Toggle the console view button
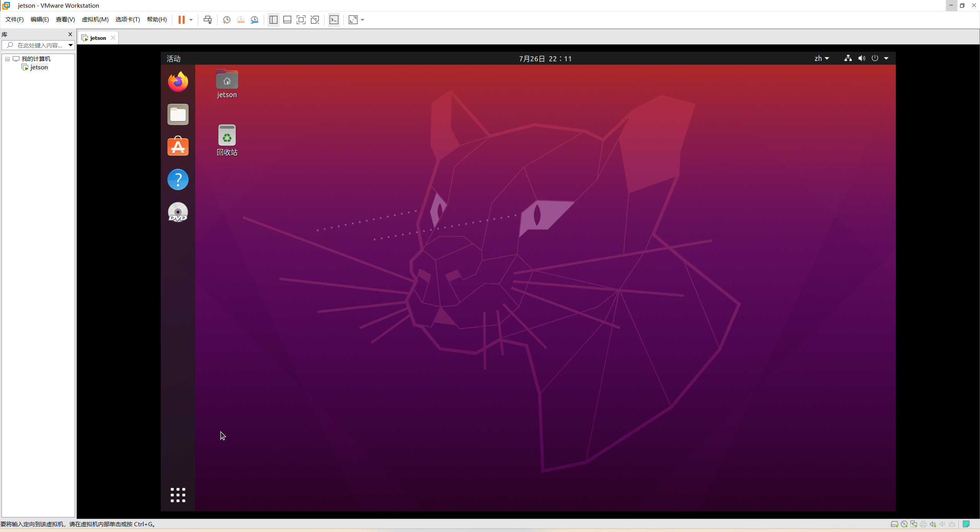 334,20
